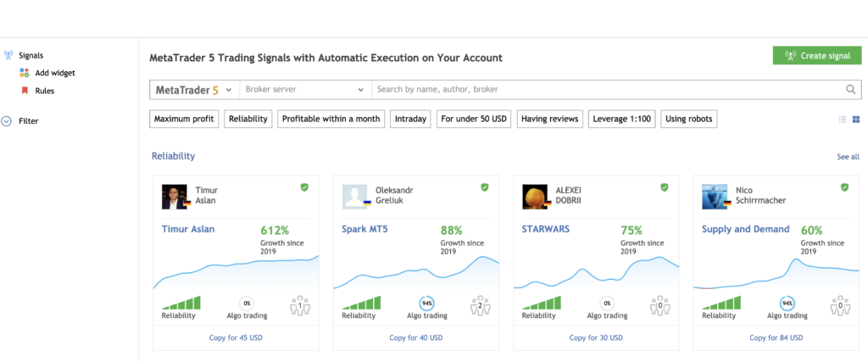868x362 pixels.
Task: Open the STARWARS signal title
Action: pyautogui.click(x=545, y=229)
